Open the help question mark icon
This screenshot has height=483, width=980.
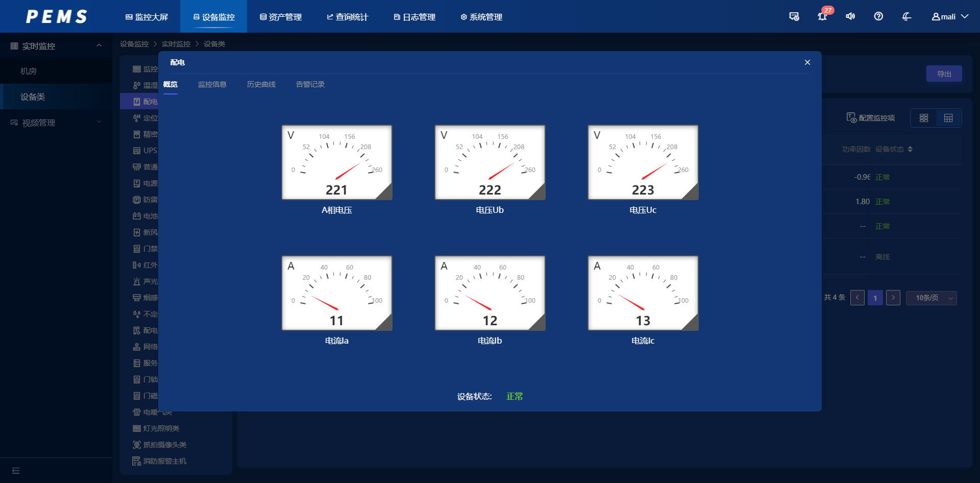pos(878,16)
